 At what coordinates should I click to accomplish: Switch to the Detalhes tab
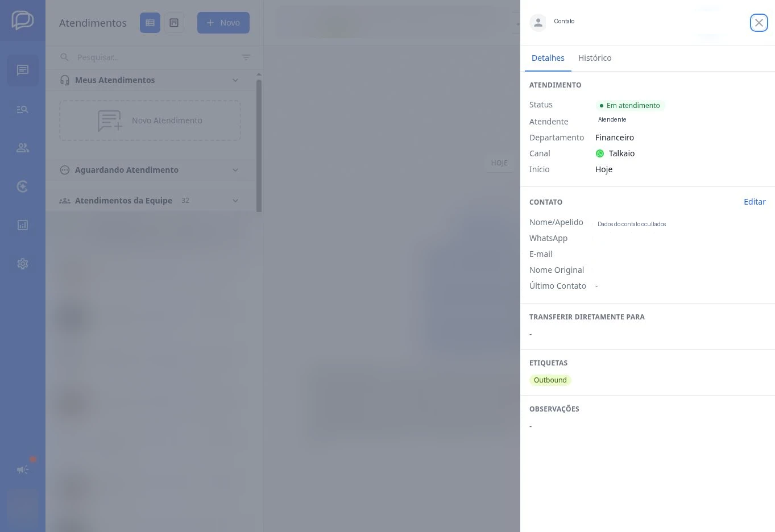[x=548, y=58]
